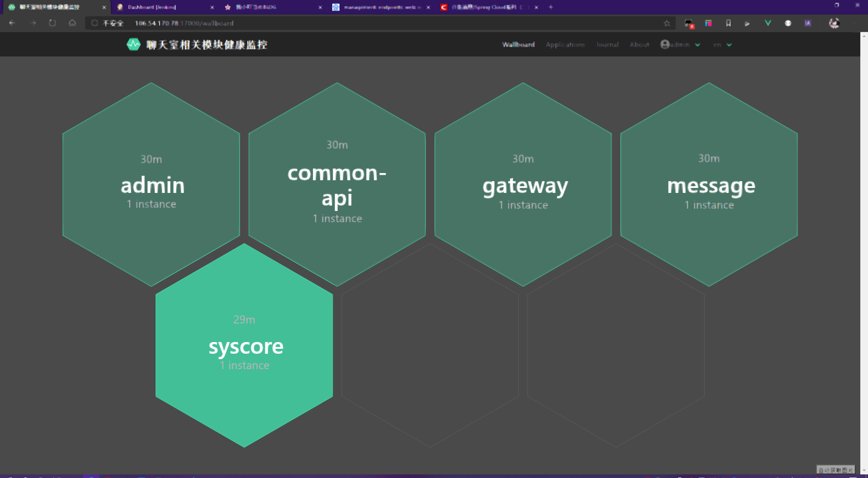The image size is (868, 478).
Task: Expand the admin user dropdown
Action: click(680, 44)
